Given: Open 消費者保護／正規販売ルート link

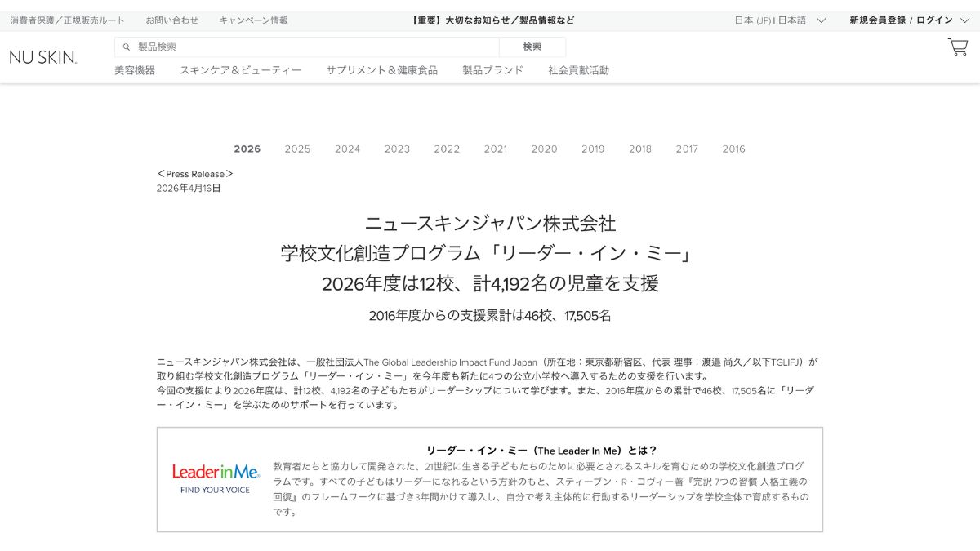Looking at the screenshot, I should click(68, 20).
